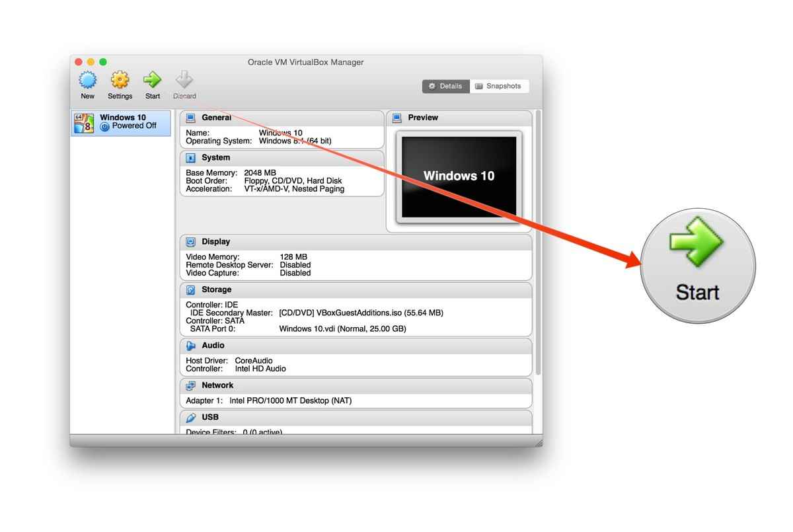Image resolution: width=793 pixels, height=532 pixels.
Task: Select the Details tab
Action: pos(446,86)
